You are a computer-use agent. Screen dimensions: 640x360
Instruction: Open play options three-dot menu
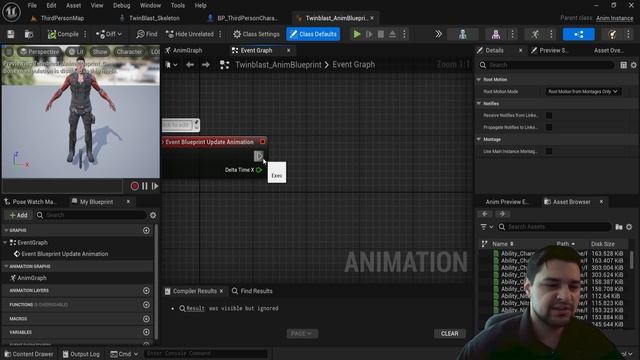pos(404,34)
